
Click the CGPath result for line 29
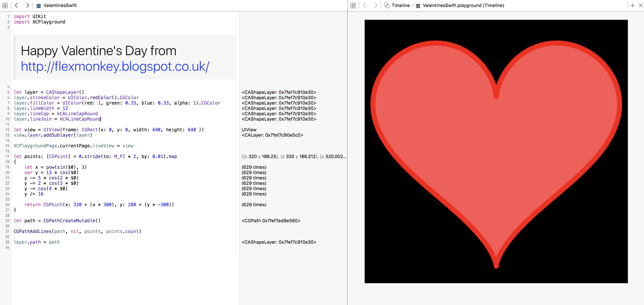tap(271, 221)
